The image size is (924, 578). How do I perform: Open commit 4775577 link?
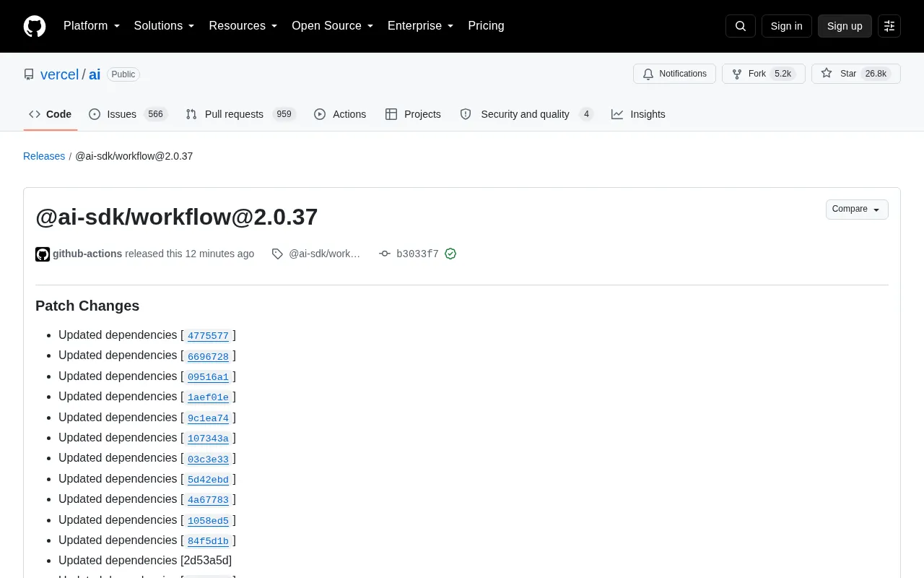(x=208, y=336)
